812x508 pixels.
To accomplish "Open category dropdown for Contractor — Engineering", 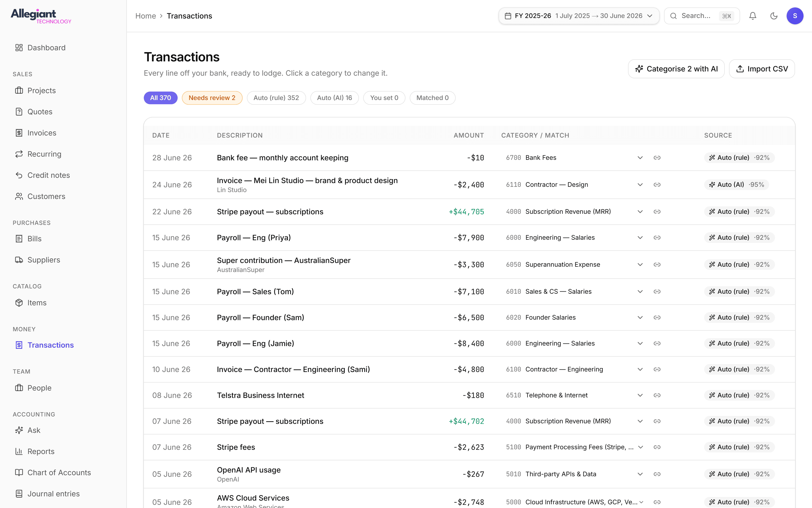I will 640,369.
